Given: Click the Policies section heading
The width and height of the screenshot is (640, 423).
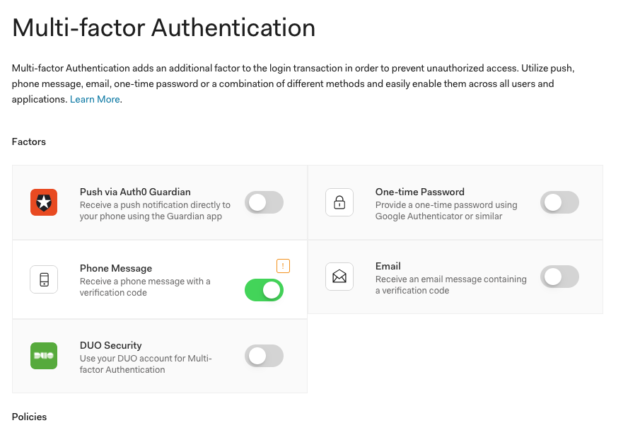Looking at the screenshot, I should click(29, 416).
